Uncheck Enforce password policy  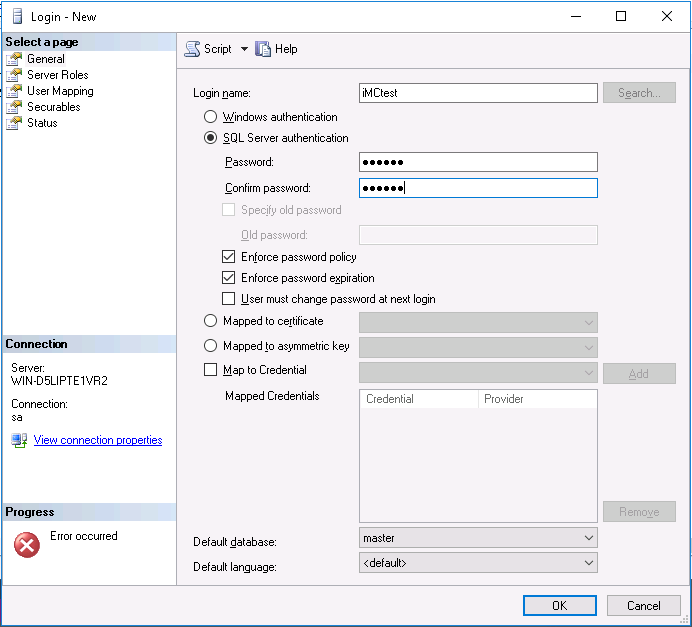(229, 257)
